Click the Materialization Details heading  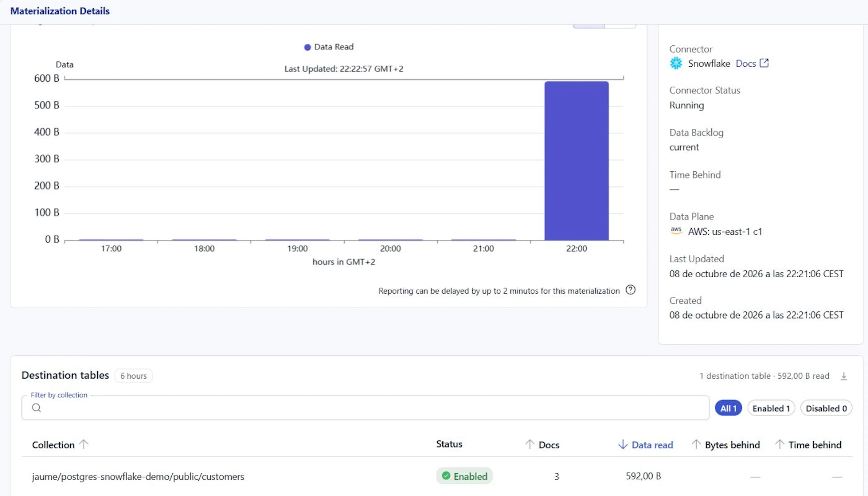[60, 11]
